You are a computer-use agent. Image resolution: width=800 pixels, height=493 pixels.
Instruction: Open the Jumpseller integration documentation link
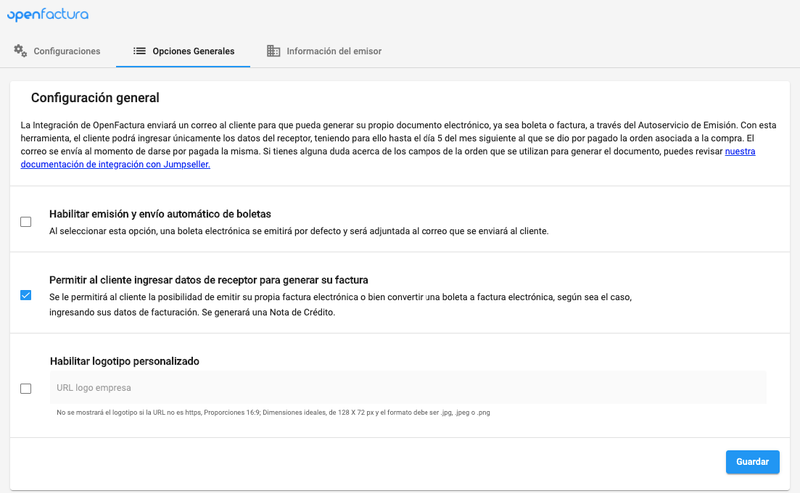coord(115,164)
